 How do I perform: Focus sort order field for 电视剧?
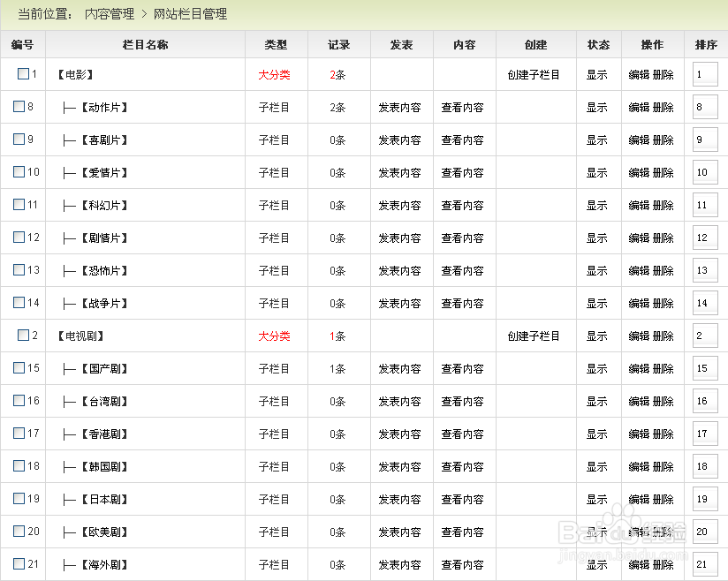(705, 336)
